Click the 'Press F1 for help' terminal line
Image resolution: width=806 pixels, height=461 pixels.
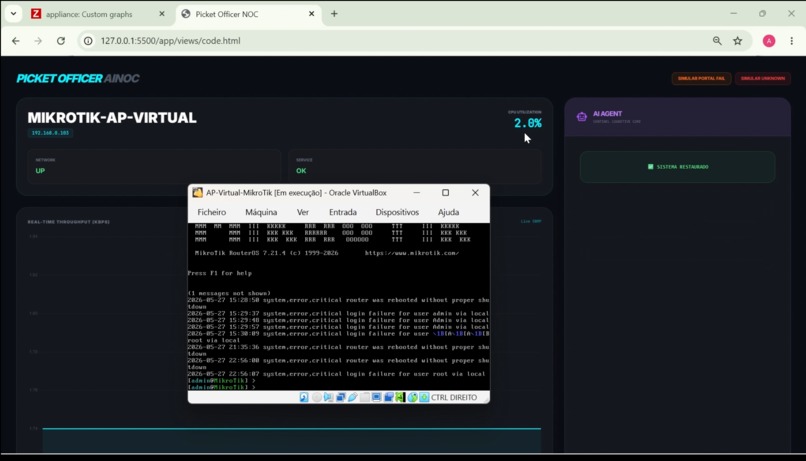point(219,273)
